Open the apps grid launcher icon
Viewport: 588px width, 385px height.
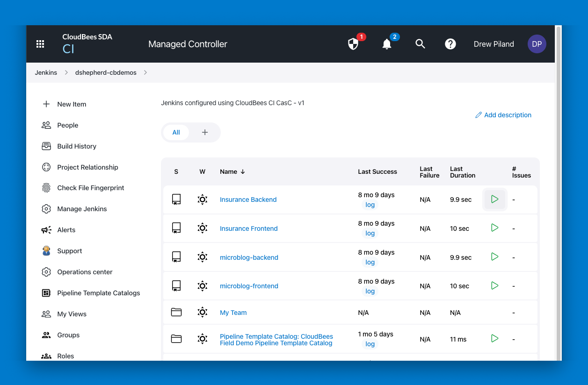pos(40,44)
